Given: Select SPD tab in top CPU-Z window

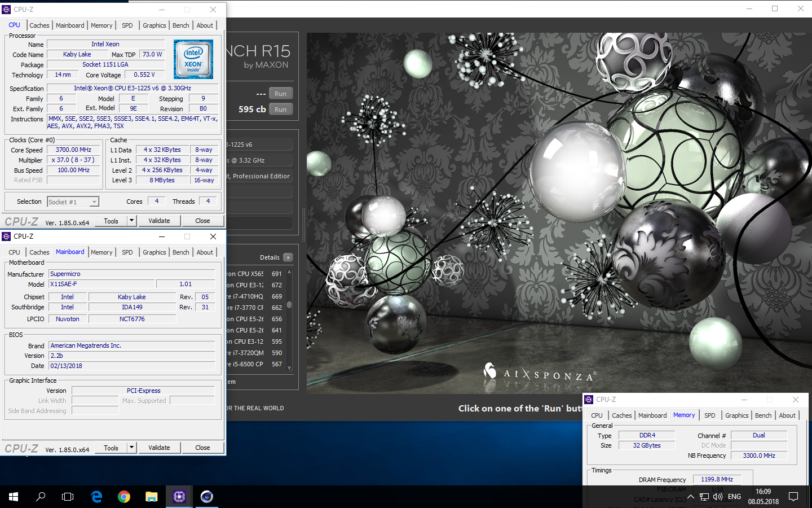Looking at the screenshot, I should pyautogui.click(x=127, y=25).
